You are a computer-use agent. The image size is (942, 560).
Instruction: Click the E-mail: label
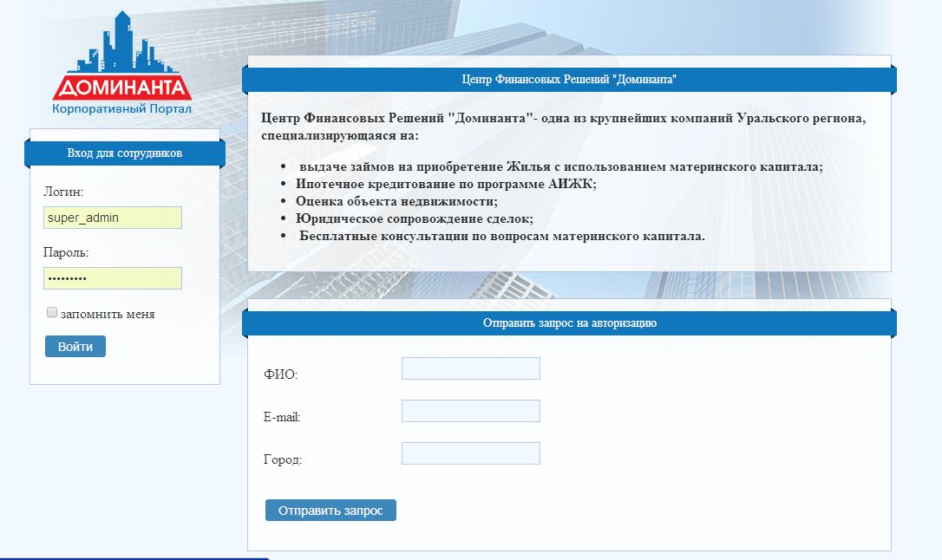tap(282, 417)
